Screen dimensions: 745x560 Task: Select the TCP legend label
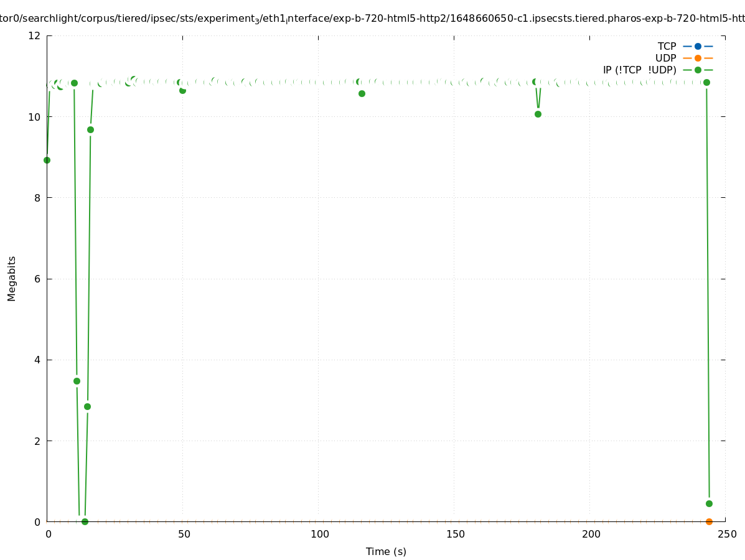pyautogui.click(x=667, y=46)
